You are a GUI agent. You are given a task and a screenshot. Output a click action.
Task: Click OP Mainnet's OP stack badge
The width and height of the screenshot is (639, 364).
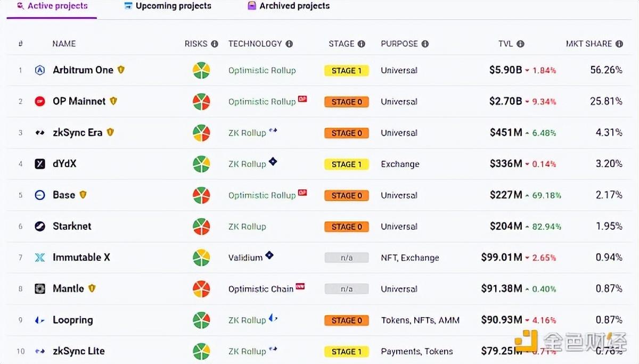(302, 98)
